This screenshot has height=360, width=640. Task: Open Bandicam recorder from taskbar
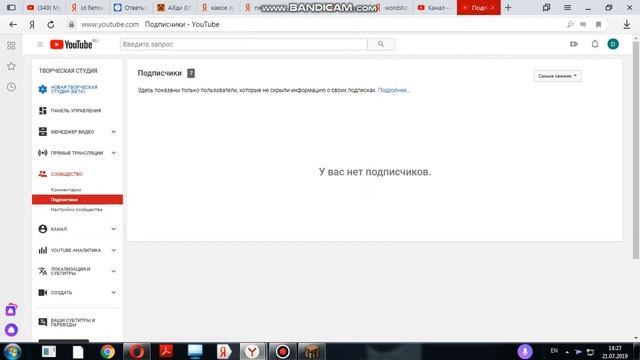point(282,351)
